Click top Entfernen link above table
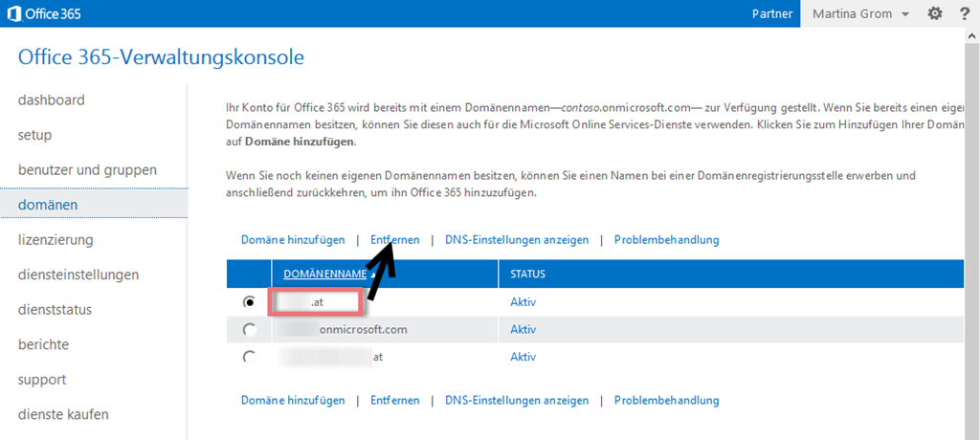The width and height of the screenshot is (980, 440). pos(395,240)
